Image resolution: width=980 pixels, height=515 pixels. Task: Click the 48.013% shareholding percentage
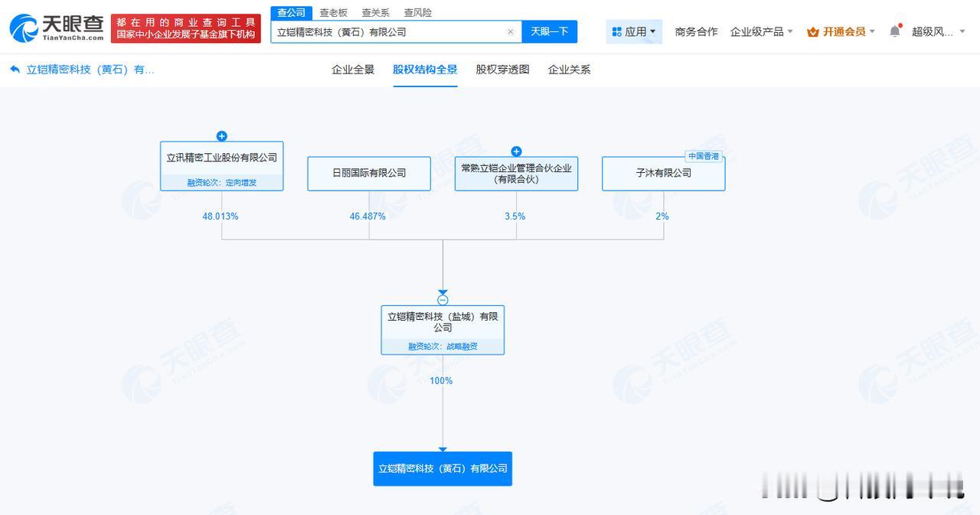tap(220, 217)
